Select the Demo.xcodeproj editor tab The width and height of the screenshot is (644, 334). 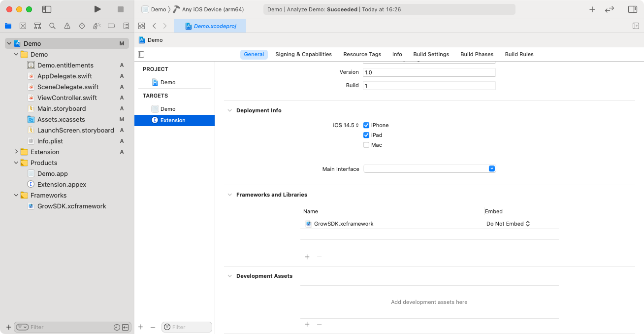(x=210, y=26)
